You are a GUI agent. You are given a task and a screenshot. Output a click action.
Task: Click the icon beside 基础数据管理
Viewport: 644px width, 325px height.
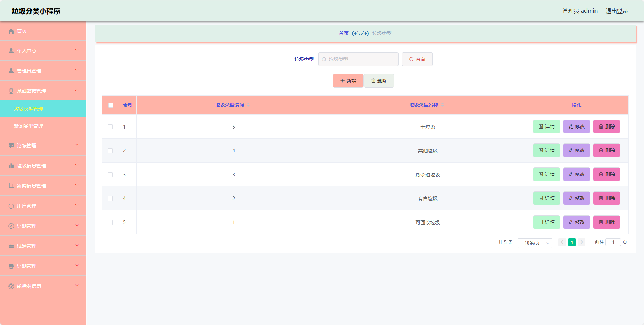click(11, 91)
